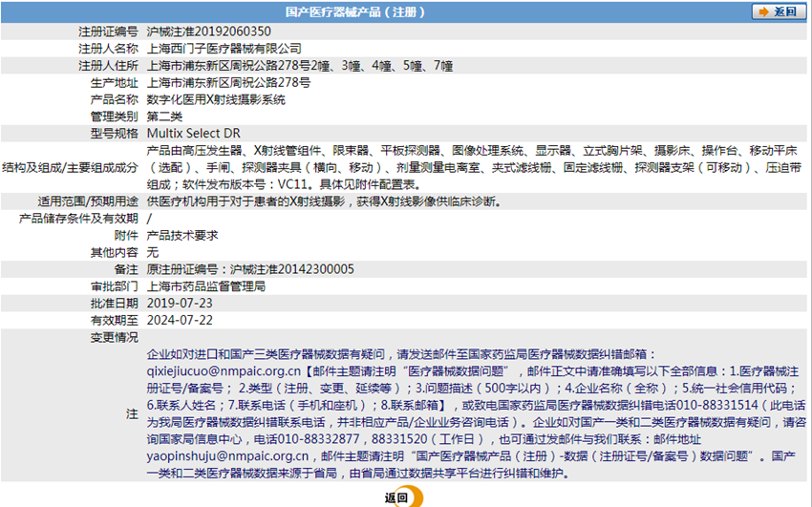Click the 注 label beside the notice
This screenshot has width=812, height=507.
(132, 413)
